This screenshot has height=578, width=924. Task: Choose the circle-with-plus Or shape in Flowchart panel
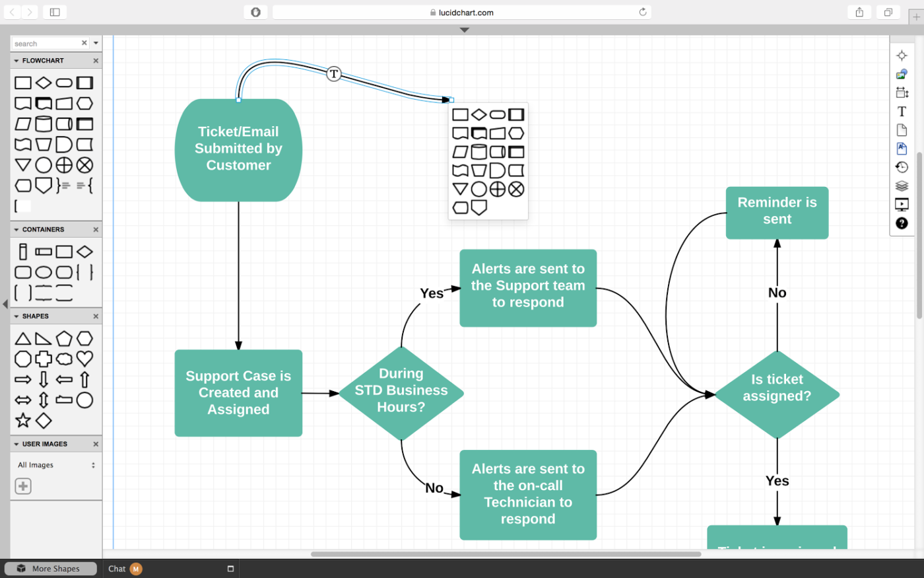coord(64,164)
